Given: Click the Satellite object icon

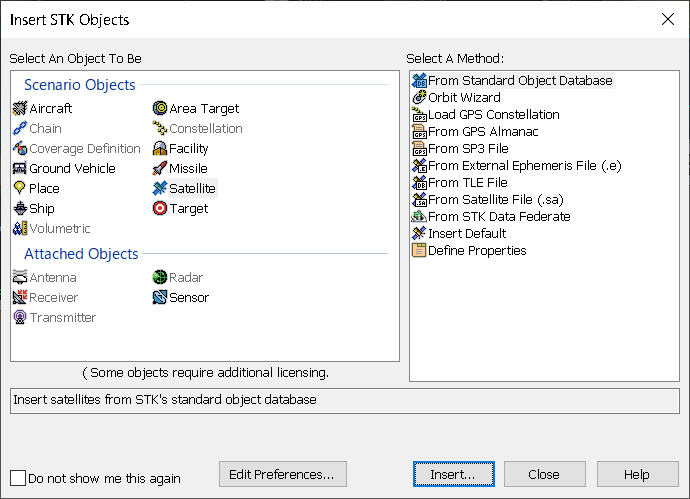Looking at the screenshot, I should click(160, 188).
